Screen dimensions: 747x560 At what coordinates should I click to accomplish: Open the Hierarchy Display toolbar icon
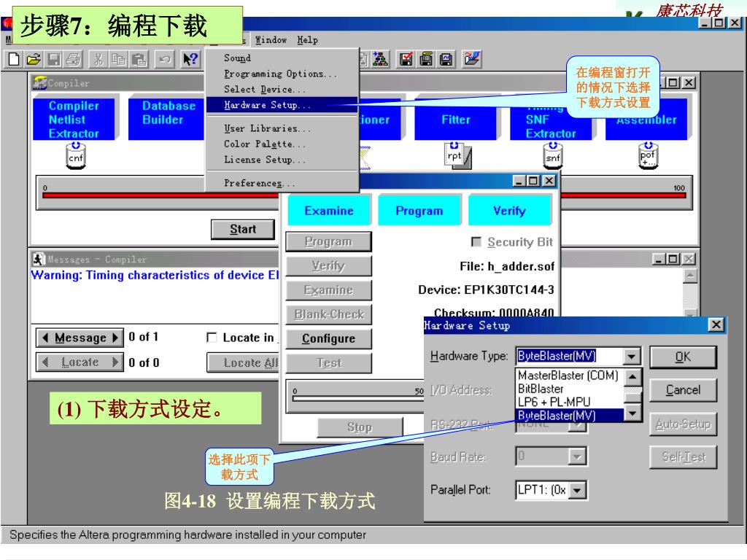379,59
